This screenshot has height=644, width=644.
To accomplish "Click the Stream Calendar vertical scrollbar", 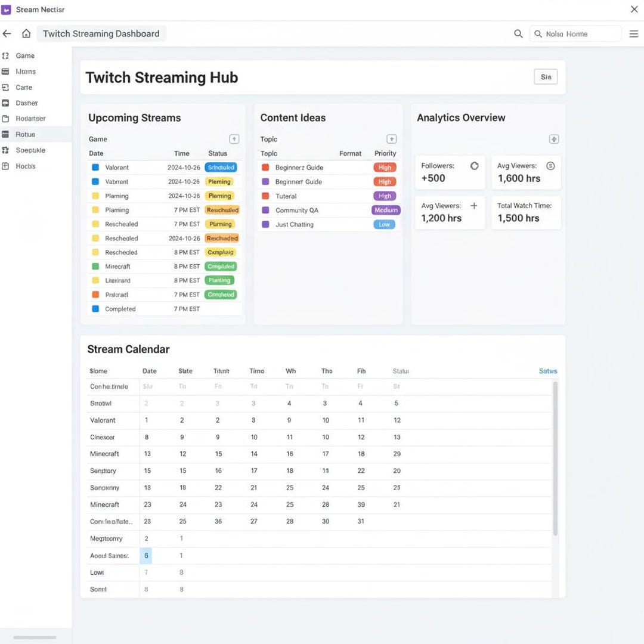I will point(555,459).
